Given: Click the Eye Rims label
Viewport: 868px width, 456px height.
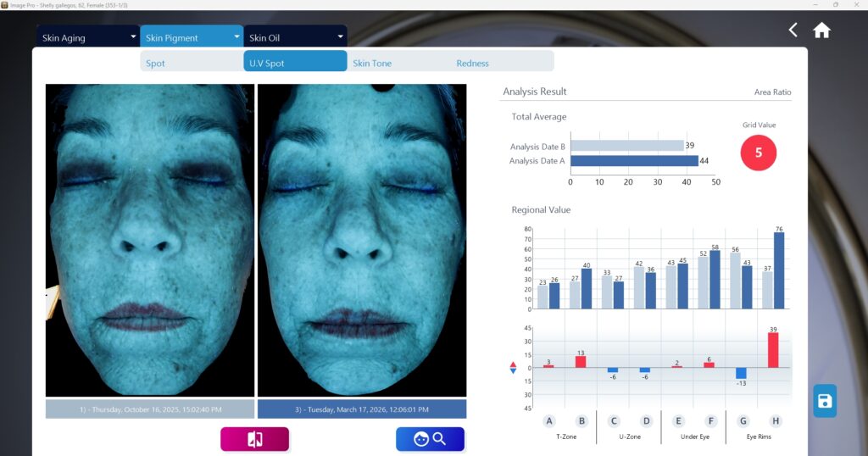Looking at the screenshot, I should (759, 437).
